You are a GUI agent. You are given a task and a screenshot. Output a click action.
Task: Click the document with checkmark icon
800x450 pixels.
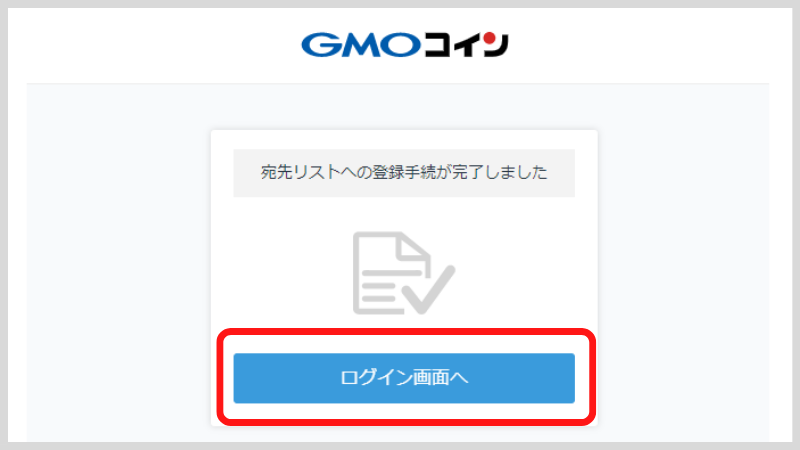404,273
